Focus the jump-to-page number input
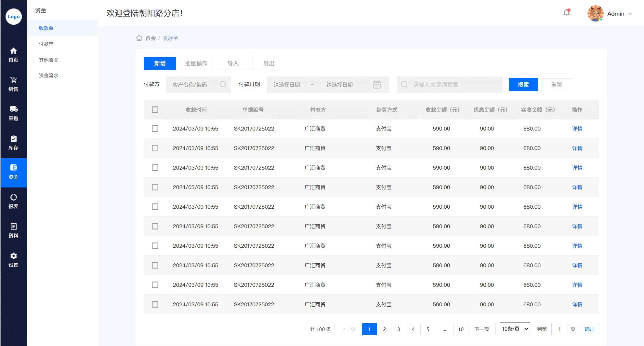The height and width of the screenshot is (346, 644). [559, 329]
